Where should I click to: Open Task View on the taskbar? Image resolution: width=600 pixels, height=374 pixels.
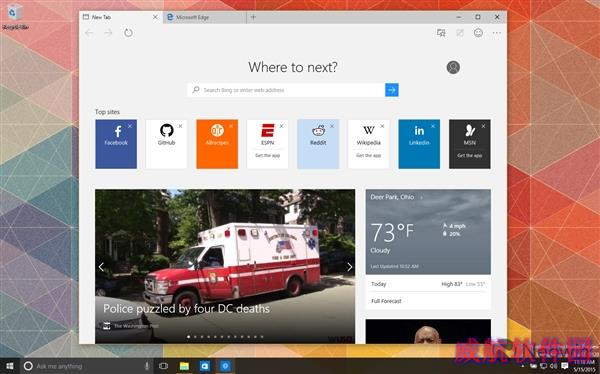[x=163, y=366]
